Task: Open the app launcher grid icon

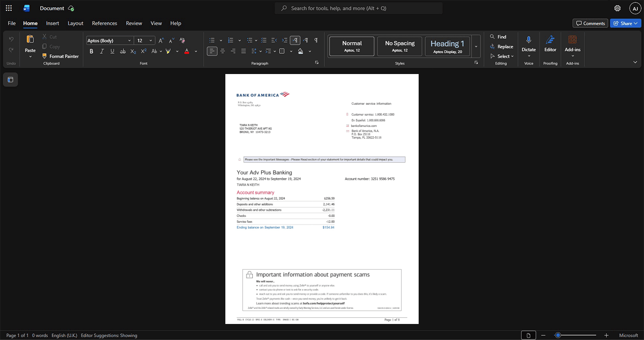Action: pos(8,8)
